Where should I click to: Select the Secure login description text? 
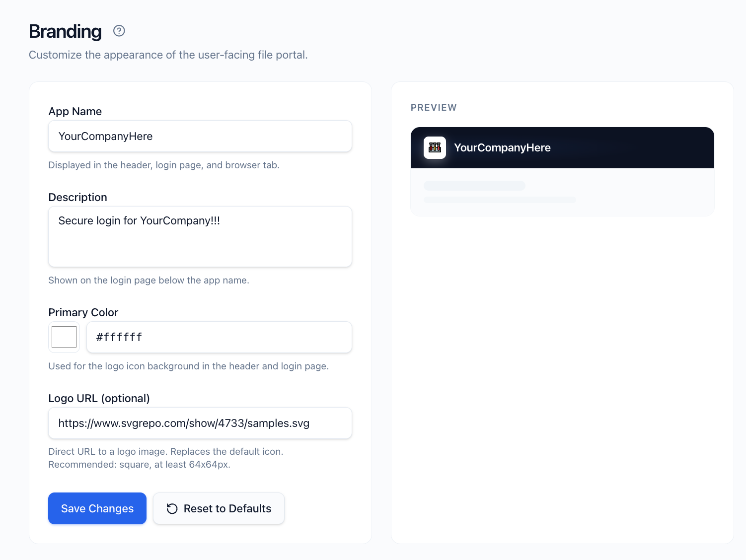coord(139,220)
